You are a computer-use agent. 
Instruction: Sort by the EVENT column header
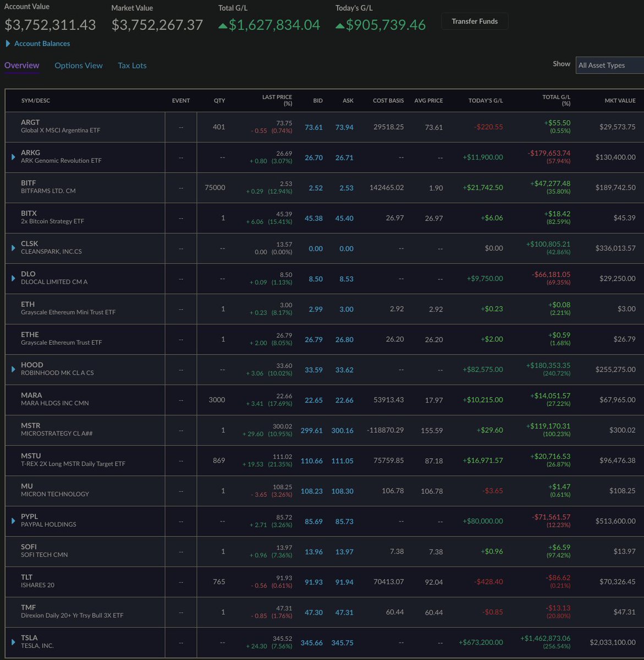point(181,101)
